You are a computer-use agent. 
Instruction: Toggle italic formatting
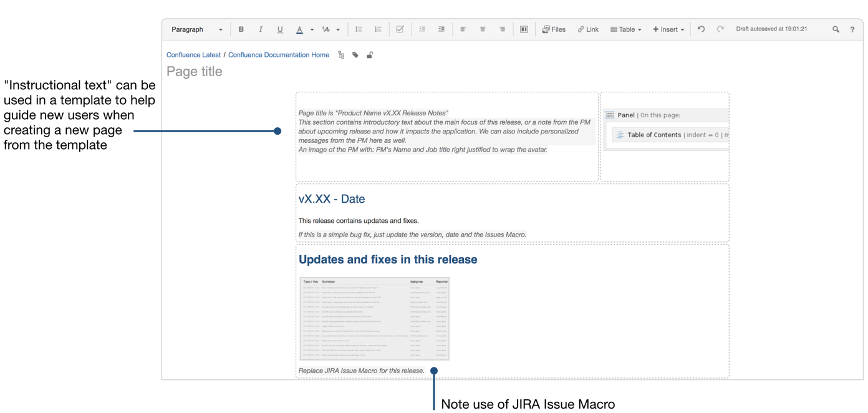(x=261, y=29)
